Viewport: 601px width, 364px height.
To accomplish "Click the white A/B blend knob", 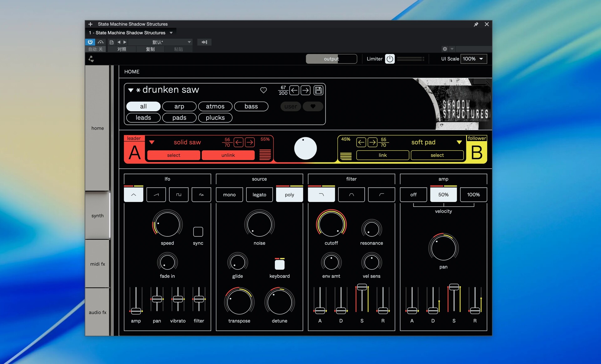I will 306,148.
